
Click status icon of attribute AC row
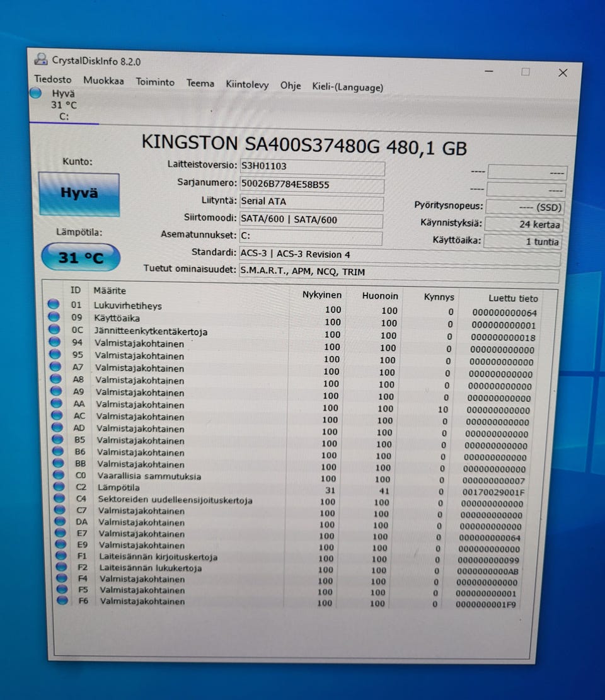(x=57, y=415)
